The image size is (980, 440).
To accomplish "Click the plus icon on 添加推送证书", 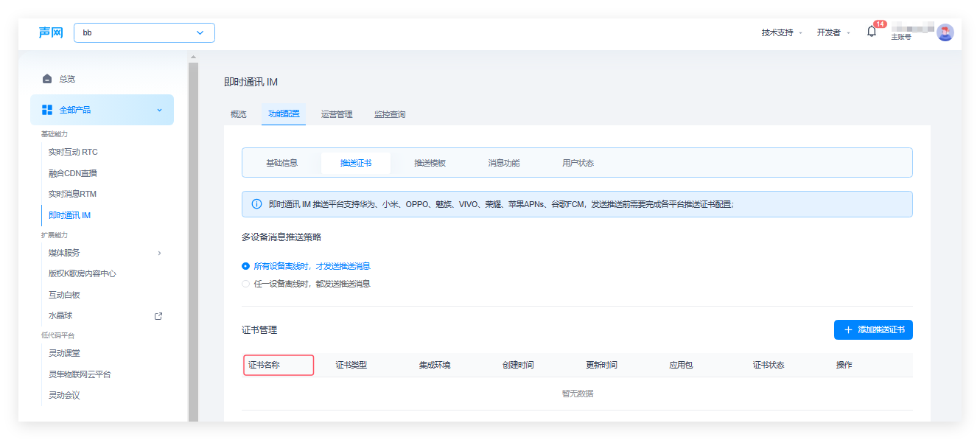I will tap(848, 330).
